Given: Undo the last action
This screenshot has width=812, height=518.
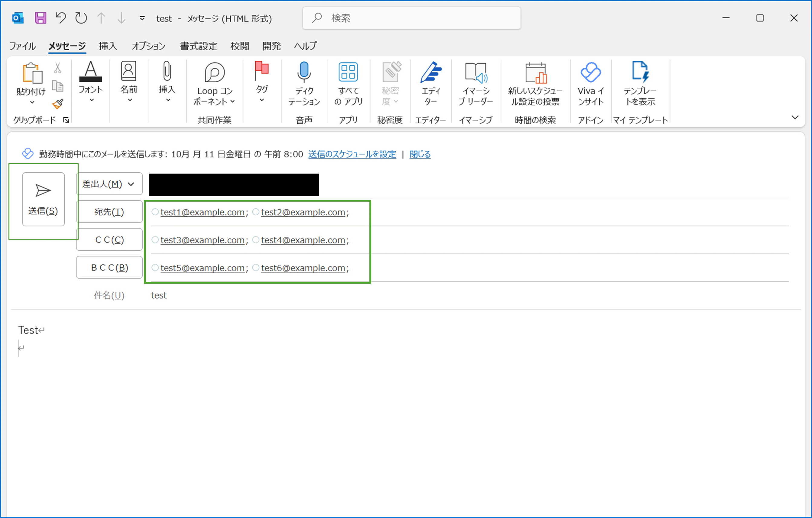Looking at the screenshot, I should tap(61, 18).
